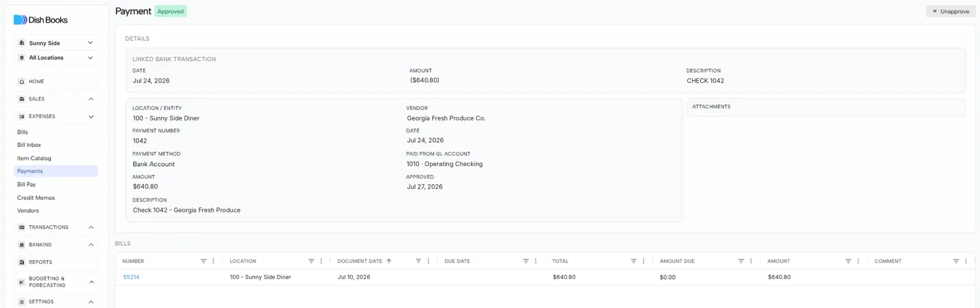Open filter for Location column
Viewport: 980px width, 308px height.
click(311, 261)
